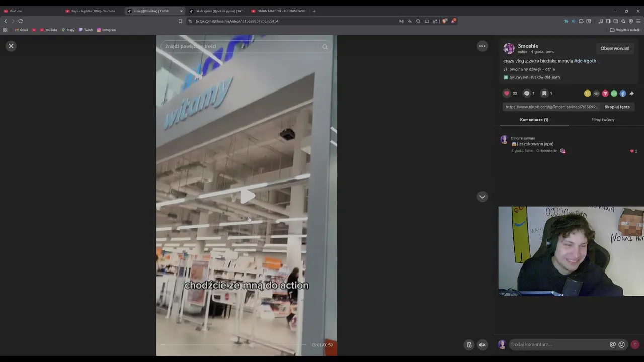Click the 'Dodaj komentarz...' input field
Image resolution: width=644 pixels, height=362 pixels.
(x=558, y=344)
